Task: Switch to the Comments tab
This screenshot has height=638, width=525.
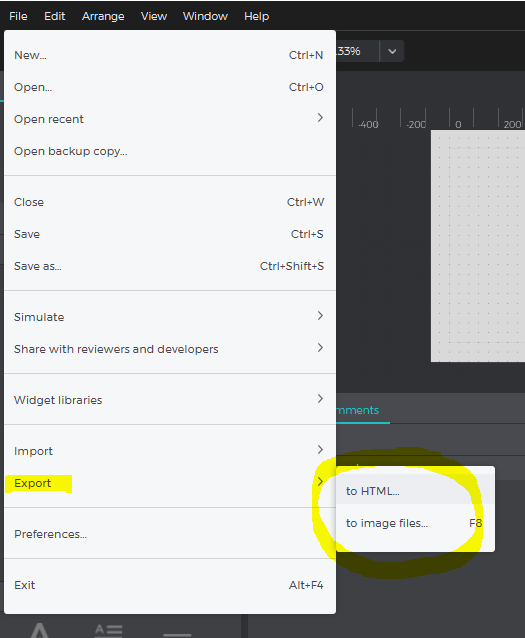Action: (x=358, y=410)
